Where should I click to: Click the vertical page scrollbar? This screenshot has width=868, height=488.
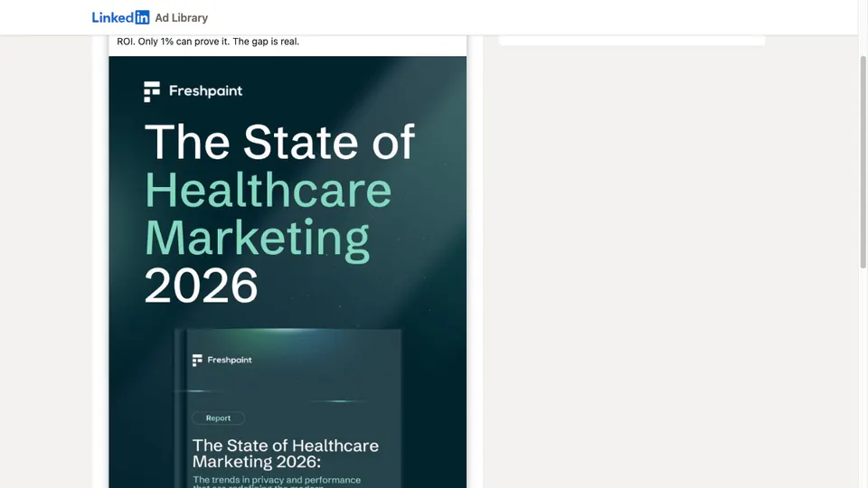click(x=863, y=162)
